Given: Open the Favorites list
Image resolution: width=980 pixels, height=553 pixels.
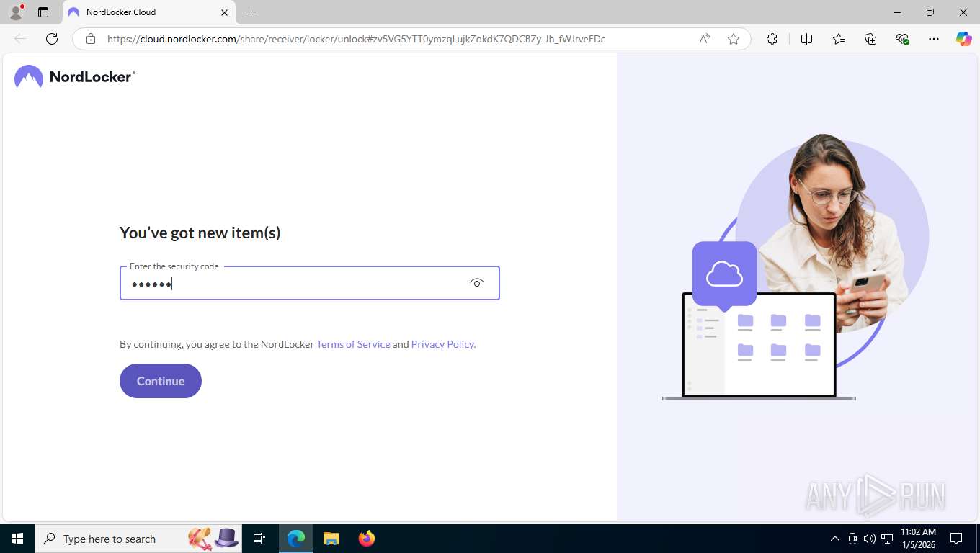Looking at the screenshot, I should coord(839,39).
